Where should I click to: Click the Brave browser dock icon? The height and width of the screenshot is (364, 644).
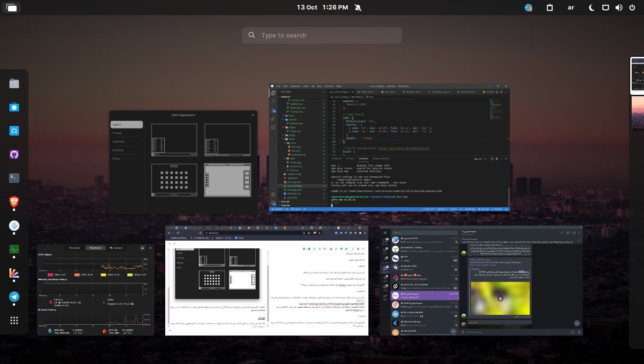click(x=14, y=202)
